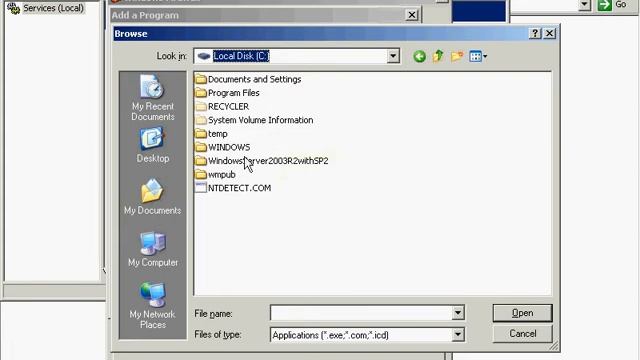
Task: Open My Documents in places bar
Action: pyautogui.click(x=153, y=197)
